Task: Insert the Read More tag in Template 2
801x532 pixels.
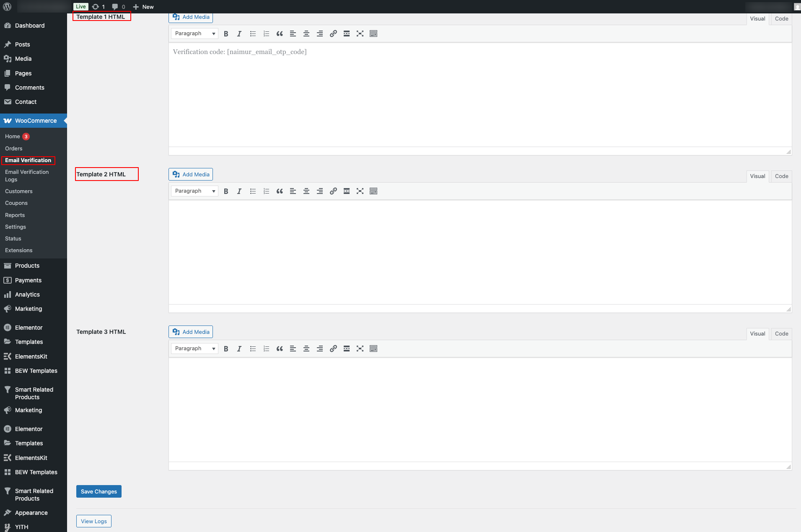Action: coord(347,191)
